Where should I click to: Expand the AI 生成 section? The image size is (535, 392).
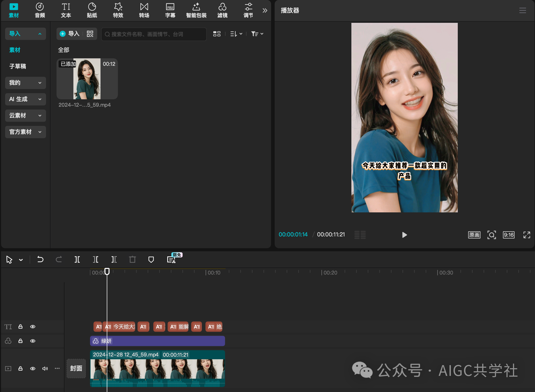click(x=25, y=99)
